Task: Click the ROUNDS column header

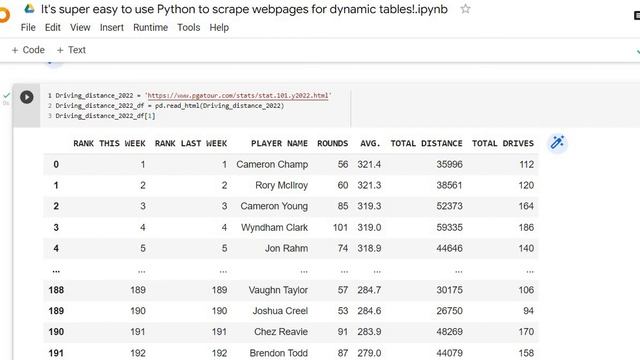Action: [x=333, y=143]
